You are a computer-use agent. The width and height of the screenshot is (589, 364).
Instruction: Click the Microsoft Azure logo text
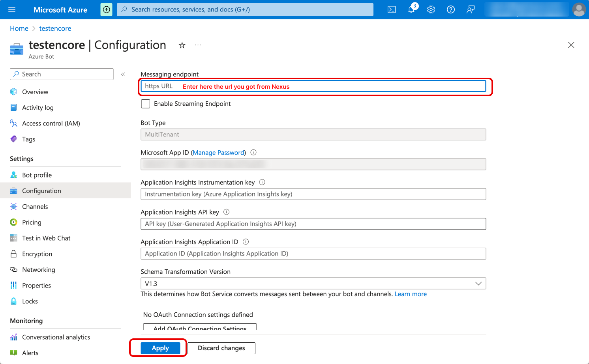click(60, 10)
